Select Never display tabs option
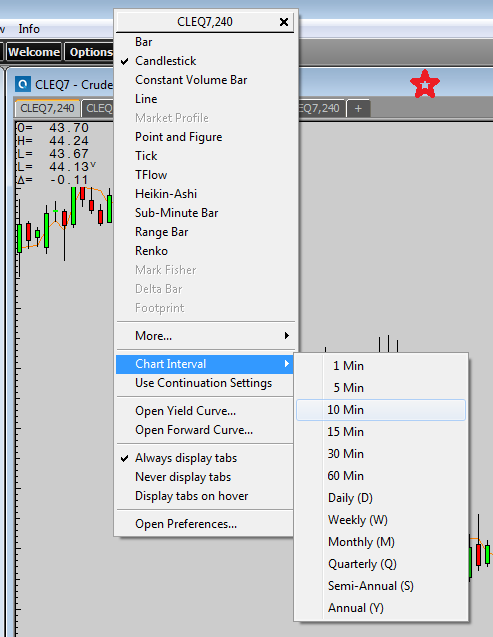The image size is (493, 637). coord(205,477)
